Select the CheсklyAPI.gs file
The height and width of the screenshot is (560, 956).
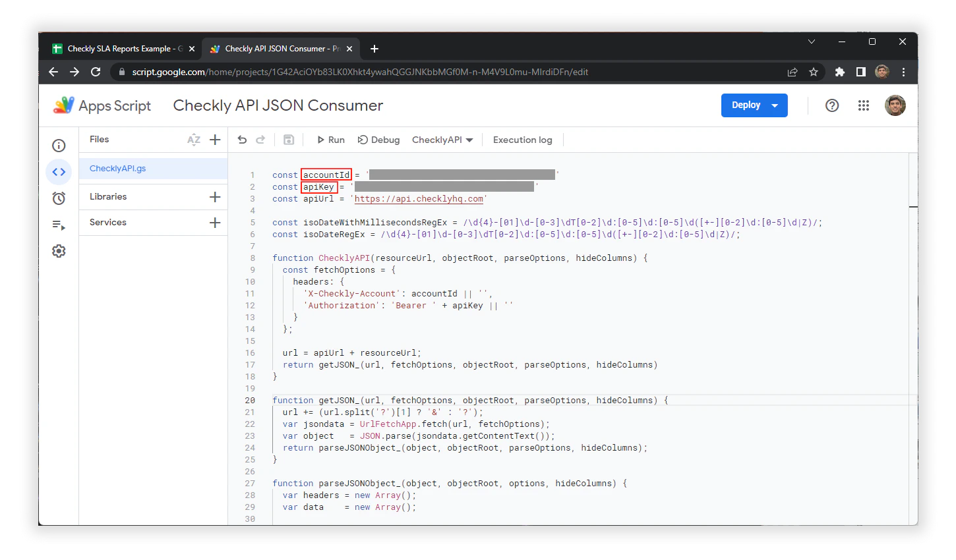(117, 168)
